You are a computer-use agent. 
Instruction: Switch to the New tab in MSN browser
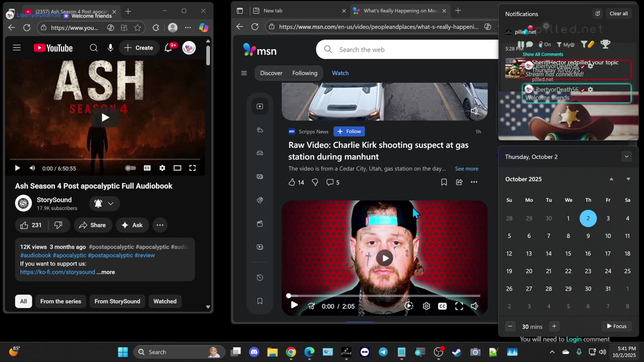tap(299, 11)
